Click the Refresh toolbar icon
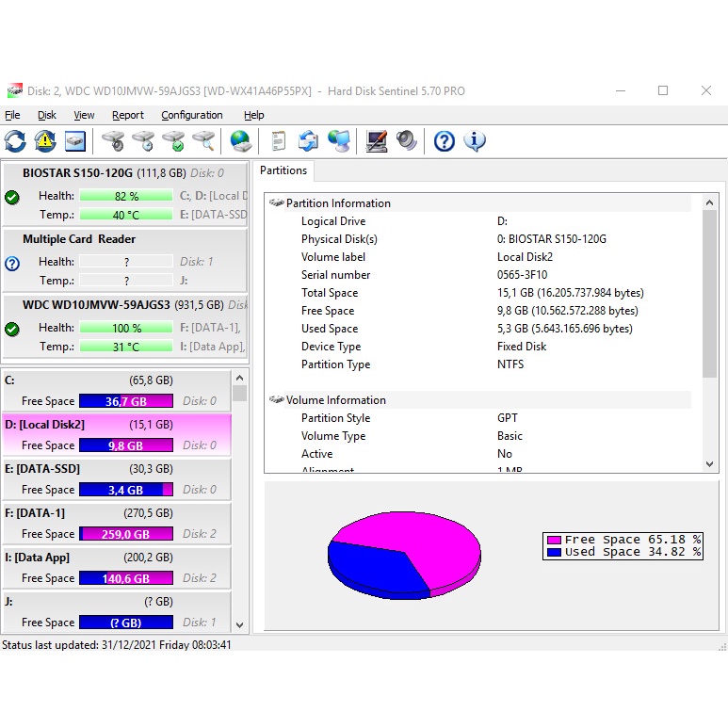The height and width of the screenshot is (728, 728). pos(15,141)
